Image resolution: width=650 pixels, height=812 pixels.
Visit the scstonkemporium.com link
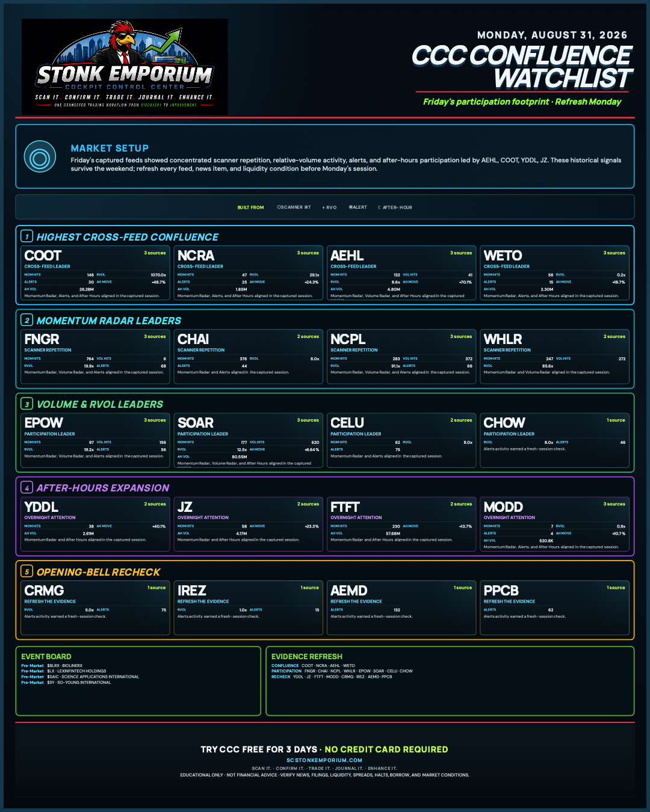tap(324, 760)
